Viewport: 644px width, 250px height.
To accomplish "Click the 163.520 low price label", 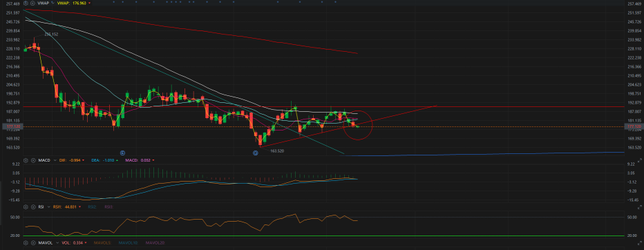I will [x=277, y=151].
